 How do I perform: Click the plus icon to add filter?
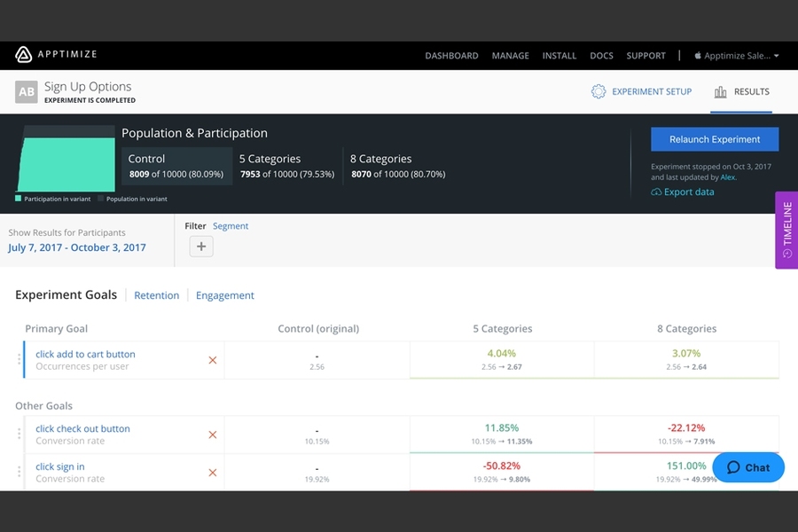coord(201,246)
